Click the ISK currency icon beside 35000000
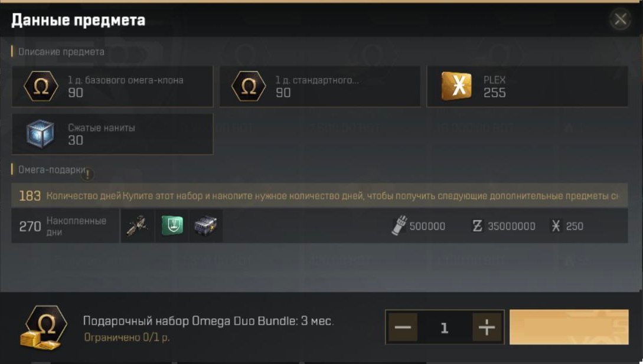 pyautogui.click(x=477, y=226)
